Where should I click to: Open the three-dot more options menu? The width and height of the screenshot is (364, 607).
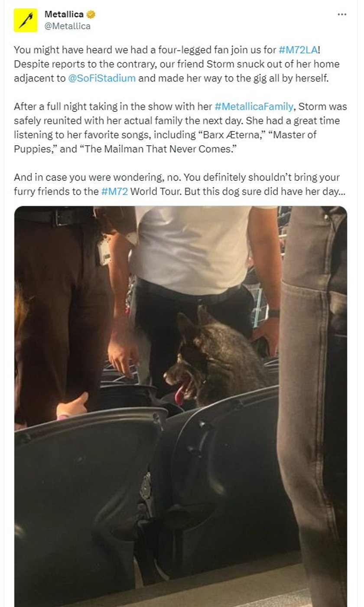click(342, 14)
